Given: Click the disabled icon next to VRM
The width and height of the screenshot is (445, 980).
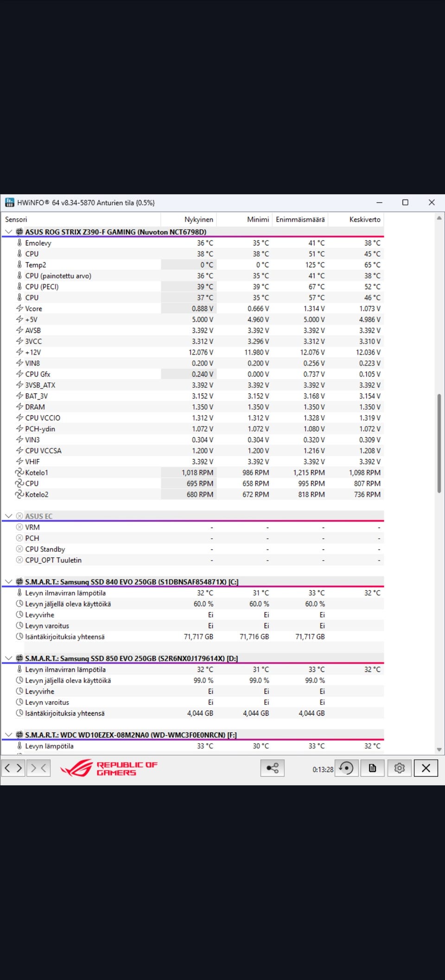Looking at the screenshot, I should [19, 527].
